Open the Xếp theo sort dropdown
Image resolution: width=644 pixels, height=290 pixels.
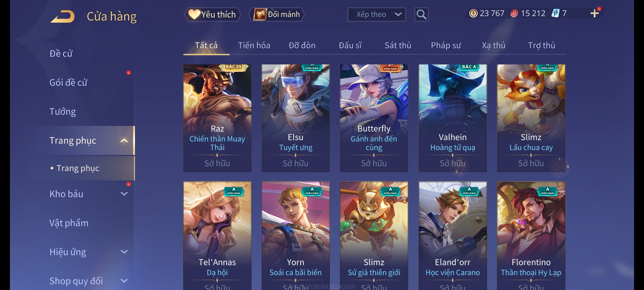coord(376,15)
